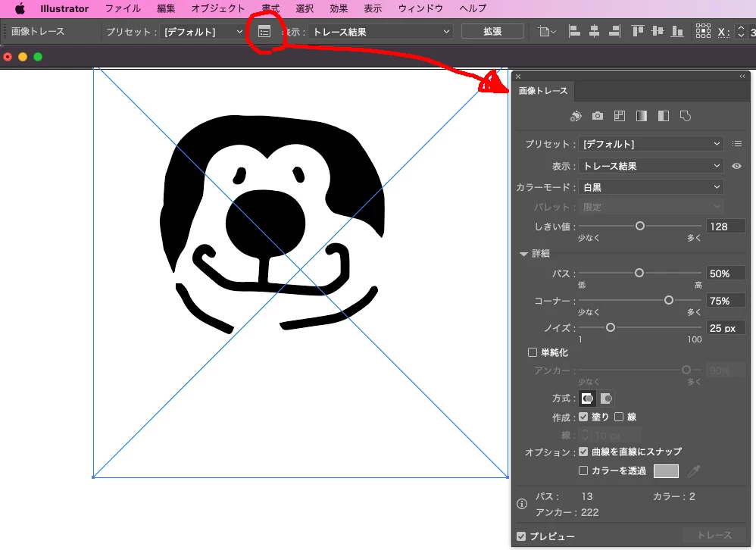Align objects to horizontal right
The height and width of the screenshot is (550, 756).
(x=614, y=31)
